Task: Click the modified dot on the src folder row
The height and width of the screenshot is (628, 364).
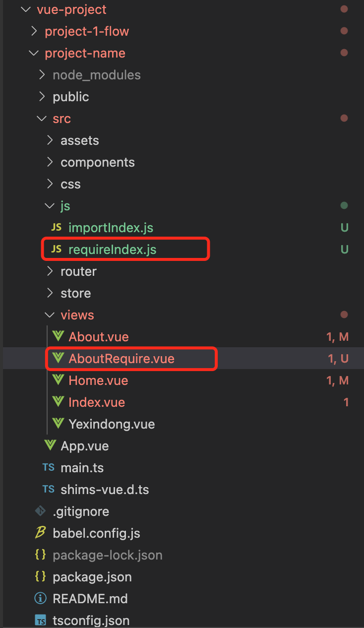Action: click(x=344, y=118)
